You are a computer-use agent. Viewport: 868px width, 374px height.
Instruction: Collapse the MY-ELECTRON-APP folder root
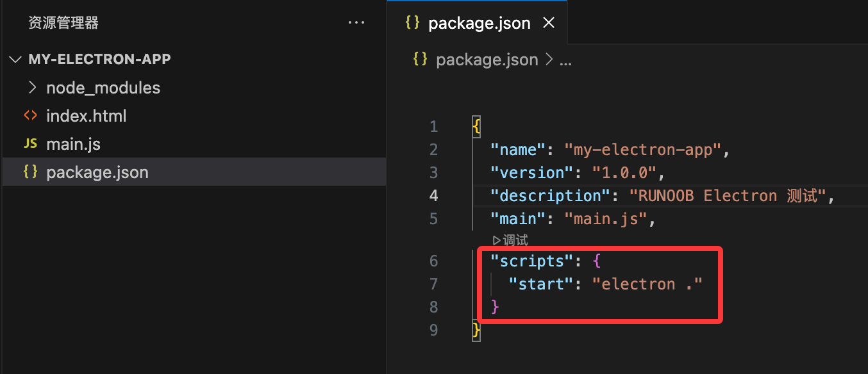[x=15, y=60]
